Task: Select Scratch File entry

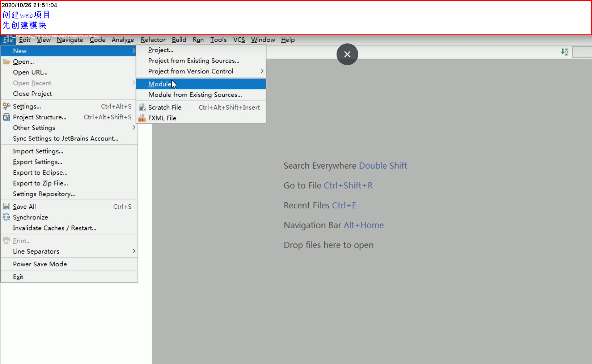Action: 201,107
